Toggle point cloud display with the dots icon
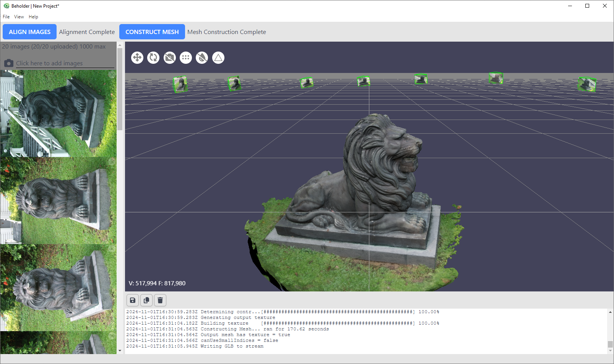This screenshot has width=614, height=364. tap(186, 58)
